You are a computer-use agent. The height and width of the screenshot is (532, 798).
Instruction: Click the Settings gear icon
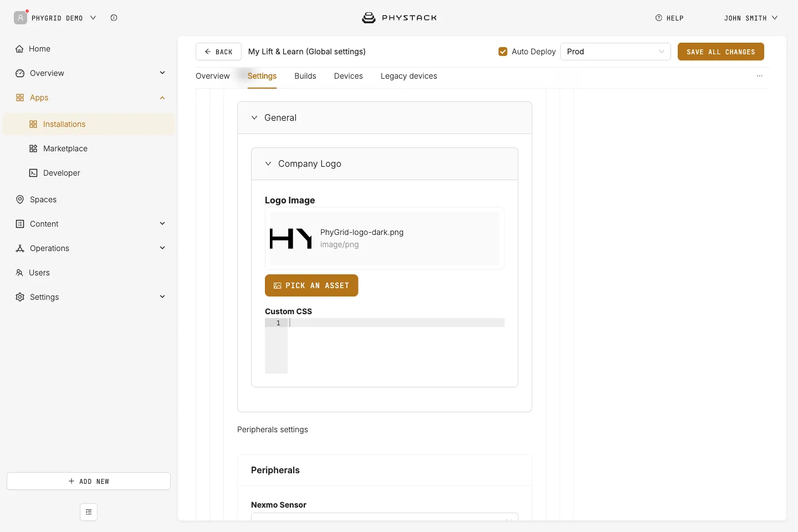pyautogui.click(x=20, y=297)
